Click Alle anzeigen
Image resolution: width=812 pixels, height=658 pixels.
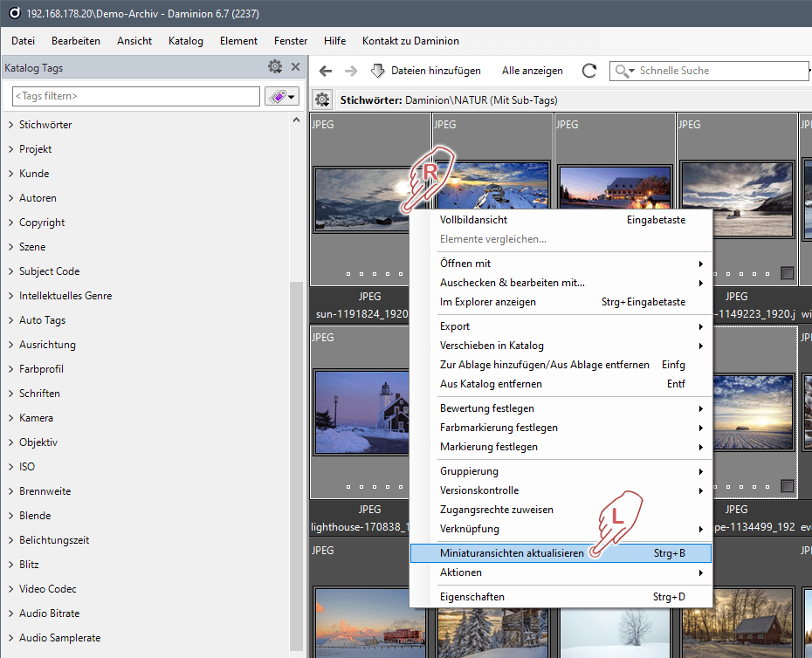532,71
